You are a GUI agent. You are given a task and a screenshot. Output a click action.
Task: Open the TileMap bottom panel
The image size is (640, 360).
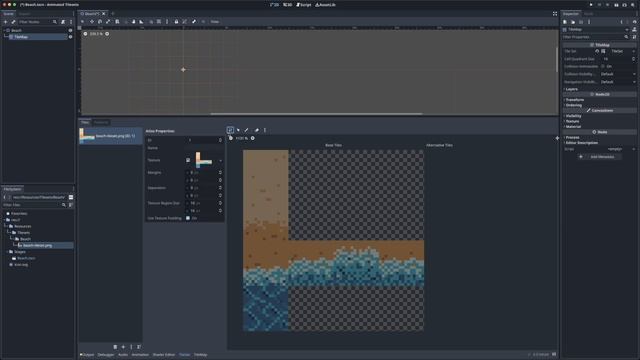[x=200, y=355]
